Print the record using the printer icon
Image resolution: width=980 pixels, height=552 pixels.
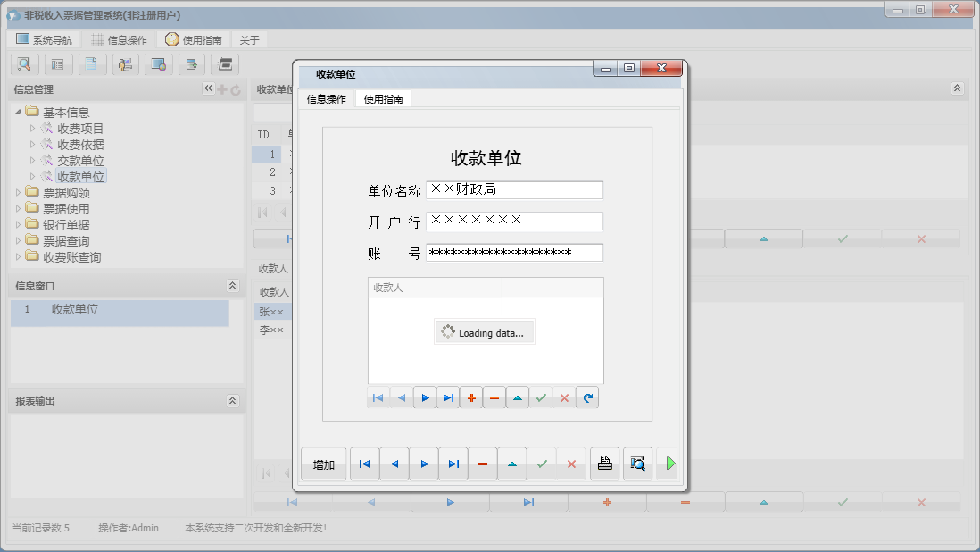click(604, 464)
